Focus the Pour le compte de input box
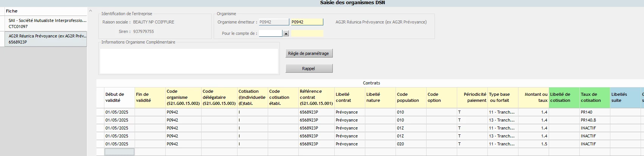This screenshot has height=156, width=644. tap(270, 33)
